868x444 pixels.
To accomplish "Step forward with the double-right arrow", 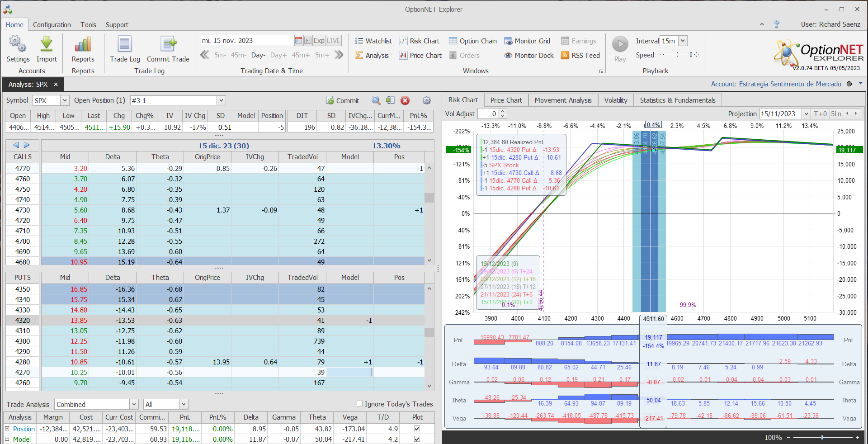I will (x=339, y=55).
